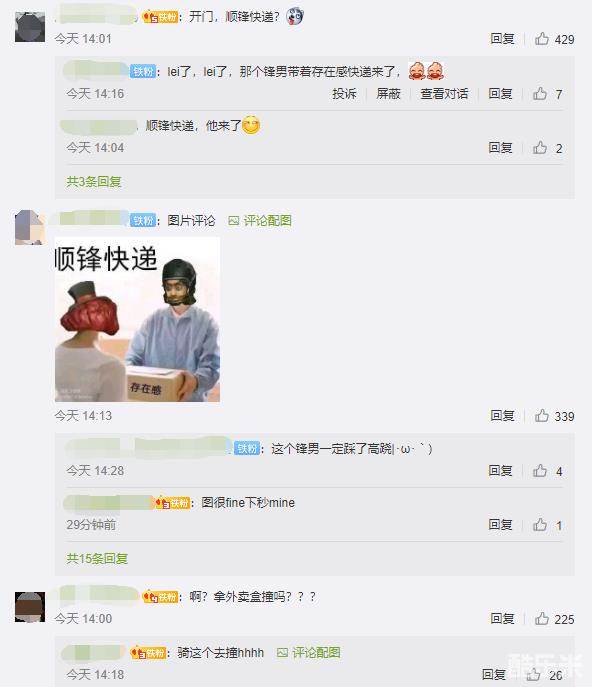Click 投诉 on the 14:16 reply
Image resolution: width=592 pixels, height=687 pixels.
344,94
